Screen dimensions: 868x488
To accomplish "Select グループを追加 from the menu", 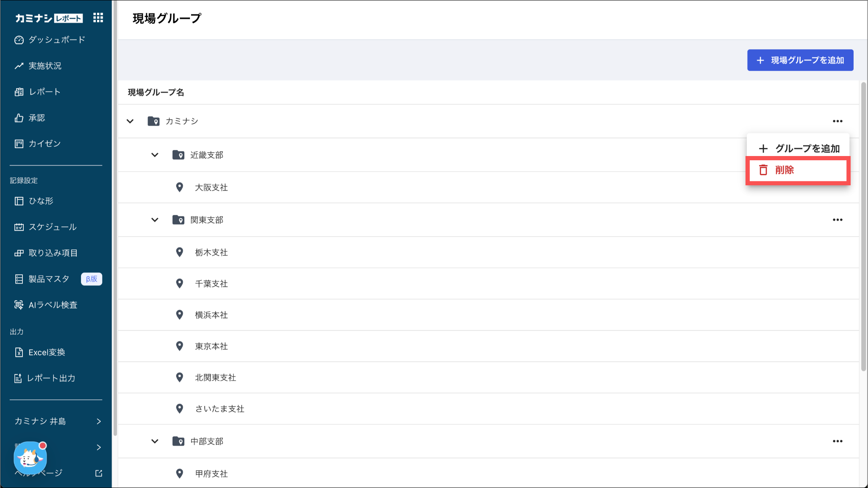I will click(798, 148).
